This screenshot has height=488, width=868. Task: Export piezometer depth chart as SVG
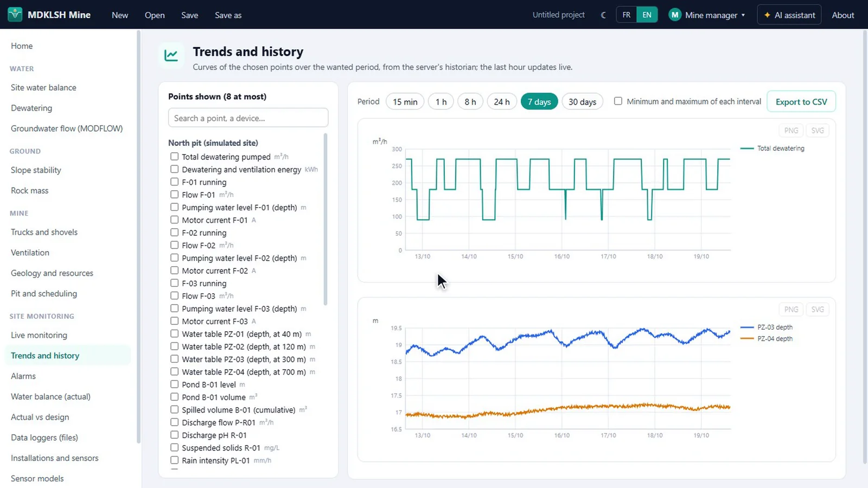coord(818,309)
